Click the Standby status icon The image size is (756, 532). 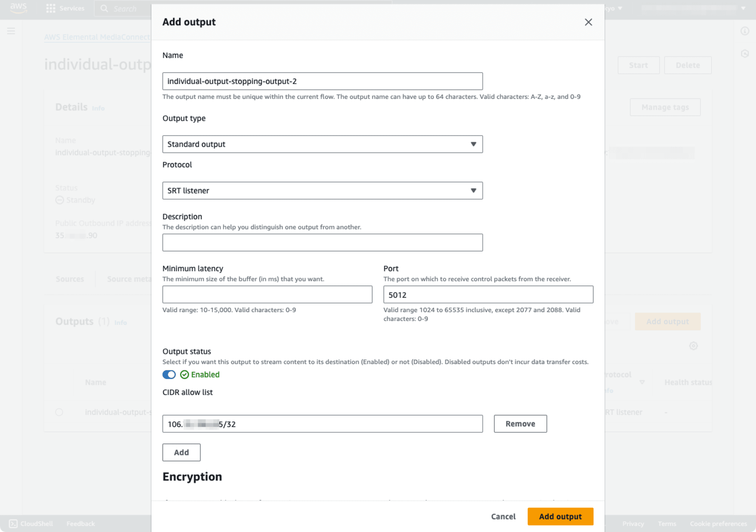[x=59, y=200]
